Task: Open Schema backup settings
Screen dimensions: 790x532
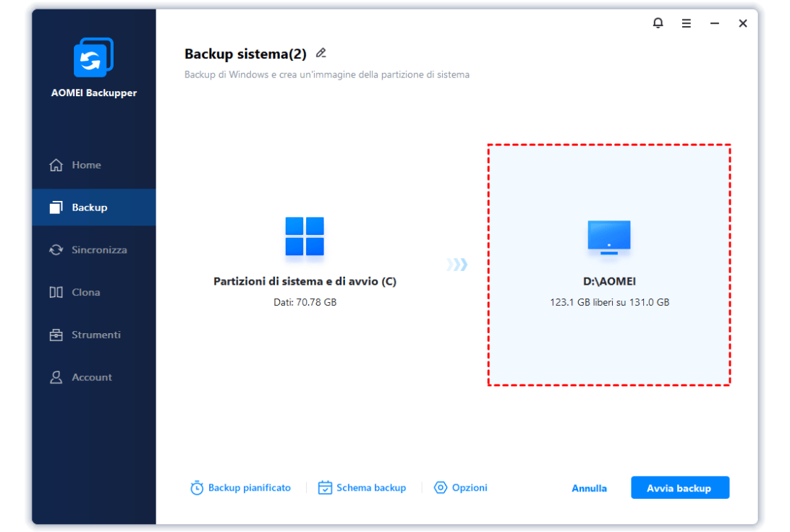Action: (x=362, y=488)
